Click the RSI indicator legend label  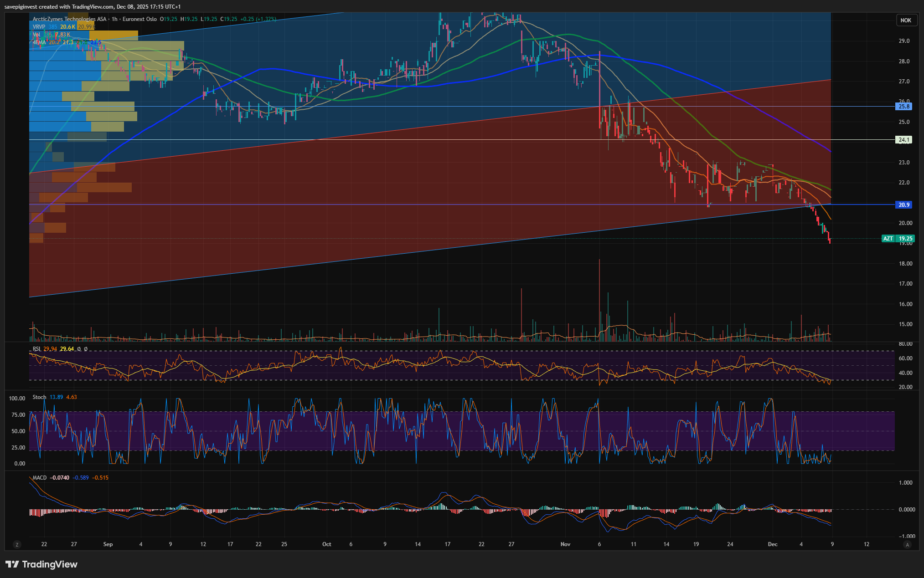[36, 349]
